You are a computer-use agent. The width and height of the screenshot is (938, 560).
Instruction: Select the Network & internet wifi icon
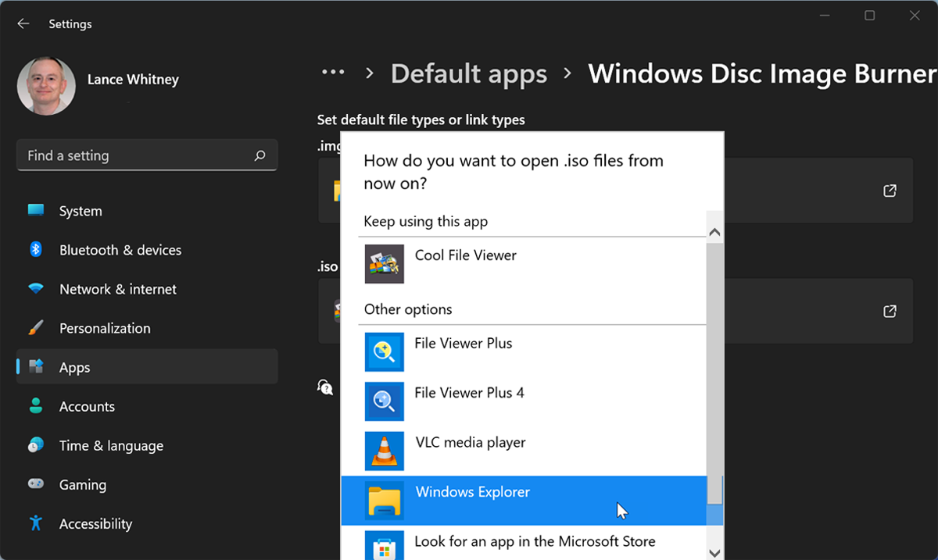[x=36, y=288]
